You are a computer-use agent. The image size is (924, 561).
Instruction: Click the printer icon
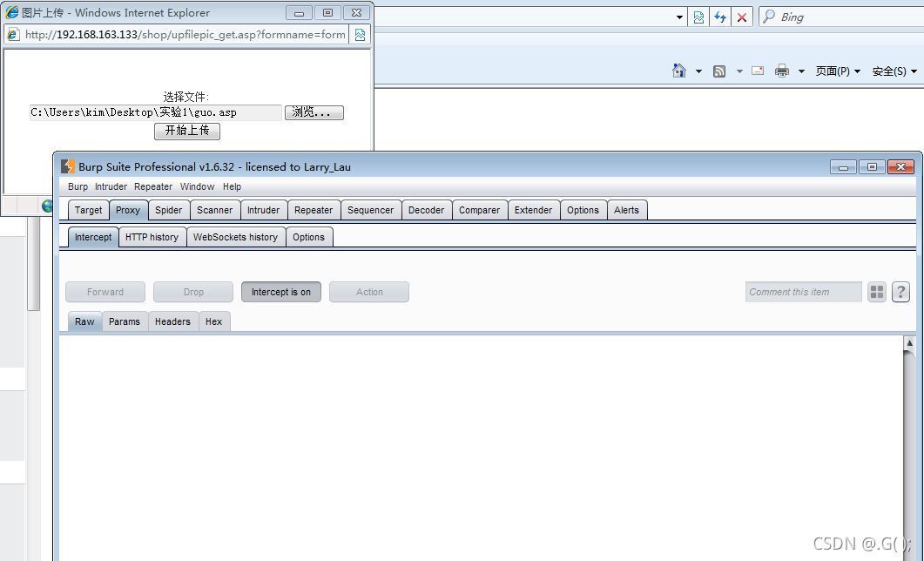782,71
